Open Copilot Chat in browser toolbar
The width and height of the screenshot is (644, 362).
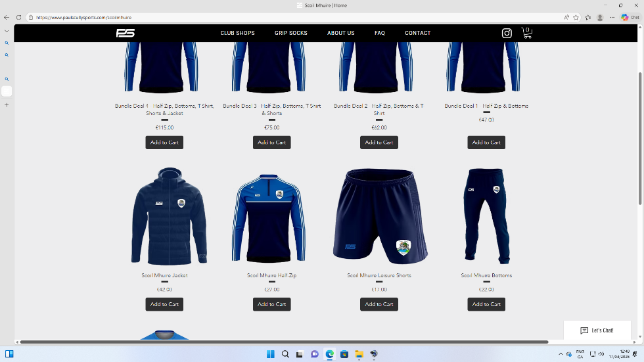pos(630,18)
